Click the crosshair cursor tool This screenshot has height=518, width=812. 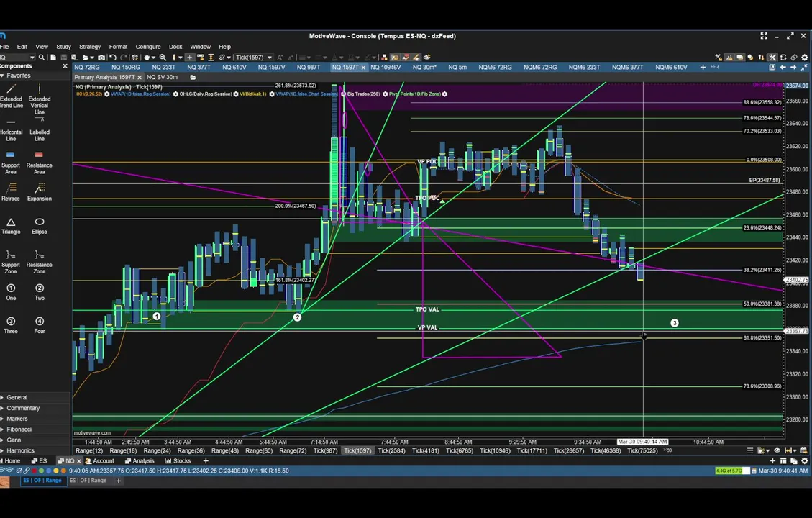point(190,58)
